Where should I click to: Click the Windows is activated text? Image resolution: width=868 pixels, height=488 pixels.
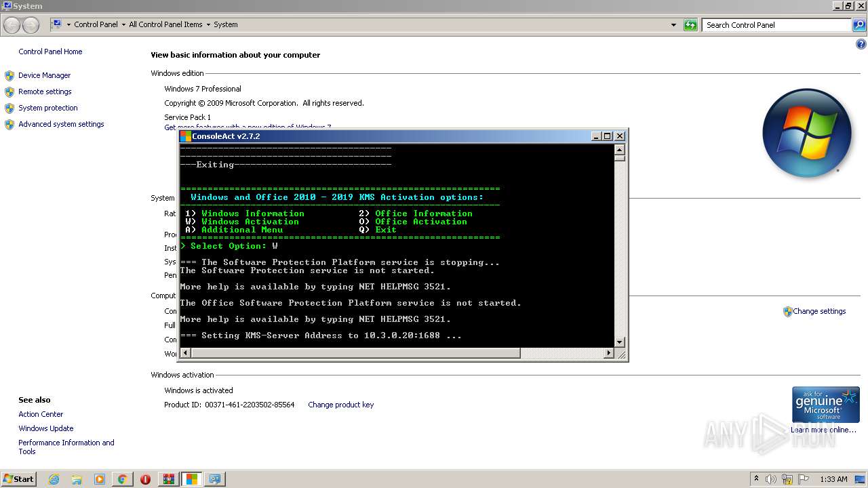[x=199, y=390]
